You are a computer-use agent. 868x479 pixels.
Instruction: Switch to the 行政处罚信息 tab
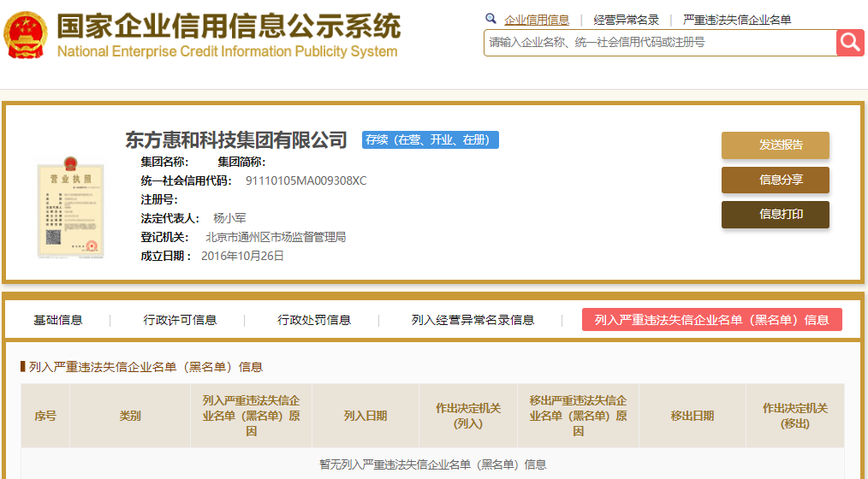[x=314, y=320]
